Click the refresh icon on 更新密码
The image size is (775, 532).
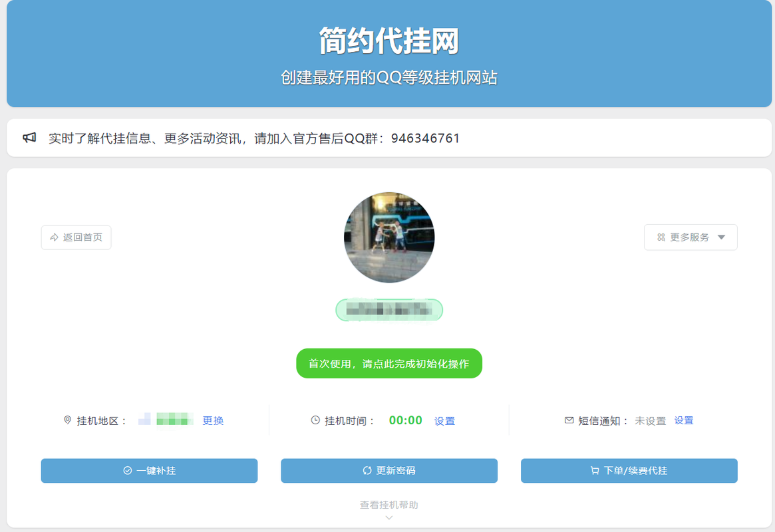point(367,471)
